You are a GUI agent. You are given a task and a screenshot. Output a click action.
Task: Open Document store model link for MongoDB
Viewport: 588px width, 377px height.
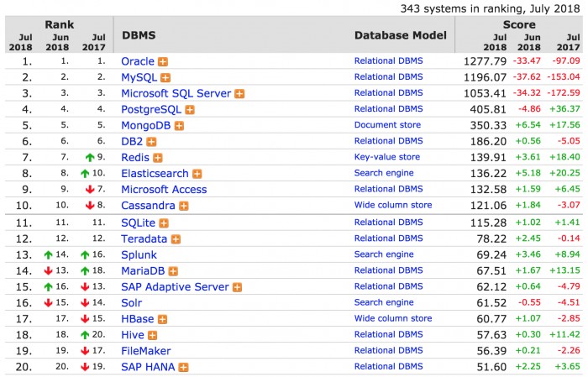[387, 125]
